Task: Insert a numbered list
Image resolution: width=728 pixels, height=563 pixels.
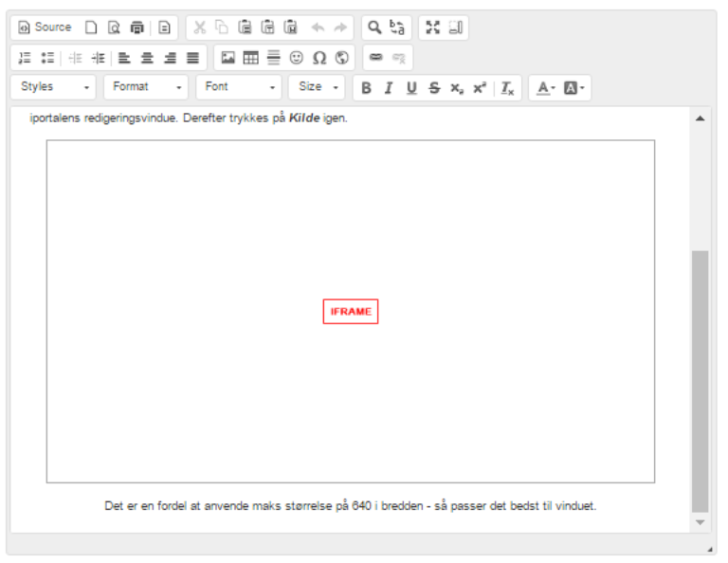Action: coord(25,58)
